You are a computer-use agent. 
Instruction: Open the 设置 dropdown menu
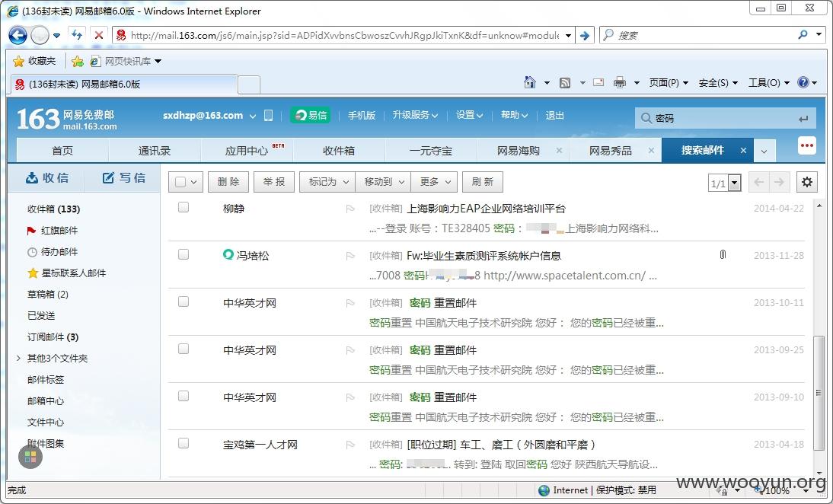tap(470, 115)
